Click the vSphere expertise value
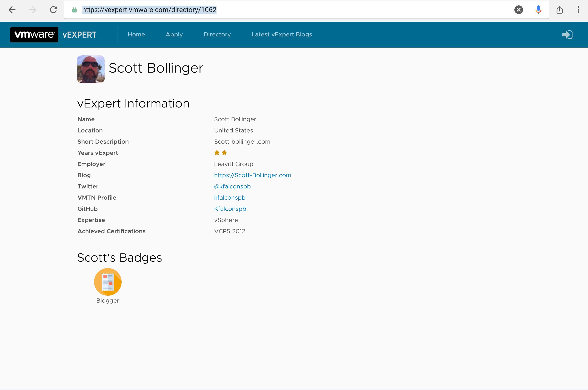Screen dimensions: 588x390 [x=226, y=220]
